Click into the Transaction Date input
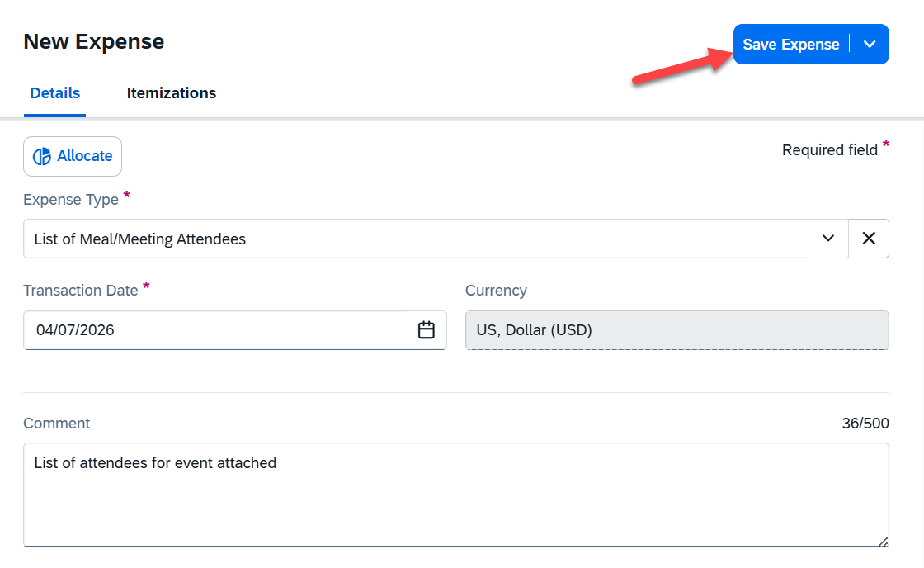Viewport: 924px width, 568px height. (x=214, y=330)
